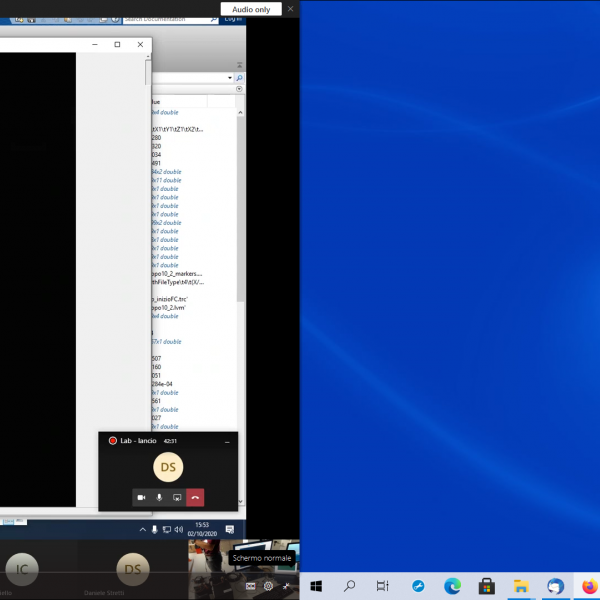Open Task View on the taskbar
600x600 pixels.
[x=383, y=586]
